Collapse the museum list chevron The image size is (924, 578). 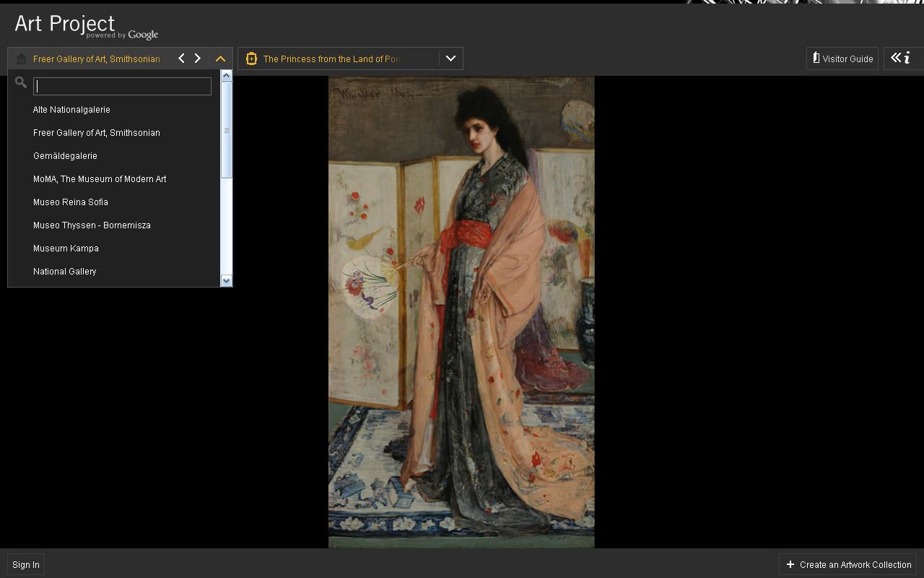click(x=221, y=59)
